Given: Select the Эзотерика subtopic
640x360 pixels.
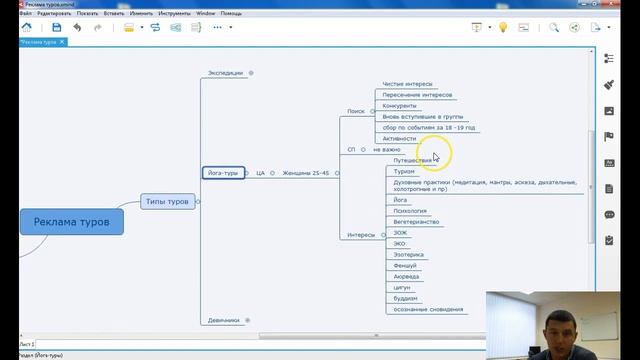Looking at the screenshot, I should [408, 255].
